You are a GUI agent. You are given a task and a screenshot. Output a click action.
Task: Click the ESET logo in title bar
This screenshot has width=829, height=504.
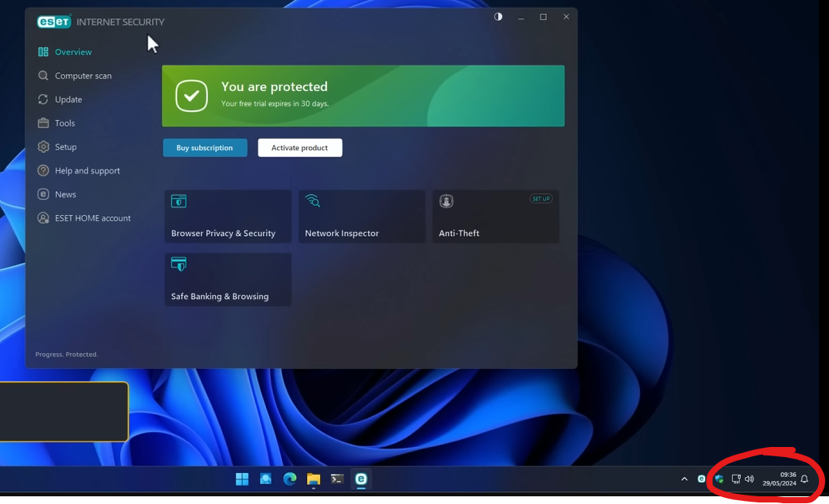point(54,22)
